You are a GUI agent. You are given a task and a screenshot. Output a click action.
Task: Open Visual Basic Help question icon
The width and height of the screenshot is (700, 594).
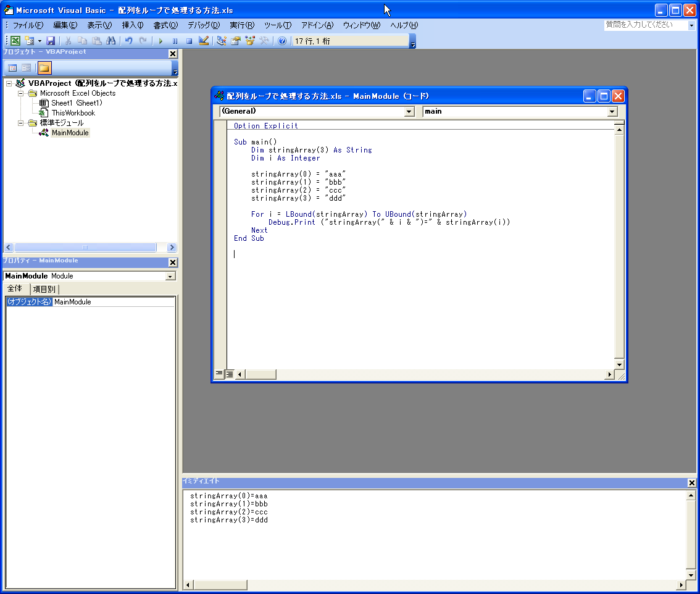282,41
